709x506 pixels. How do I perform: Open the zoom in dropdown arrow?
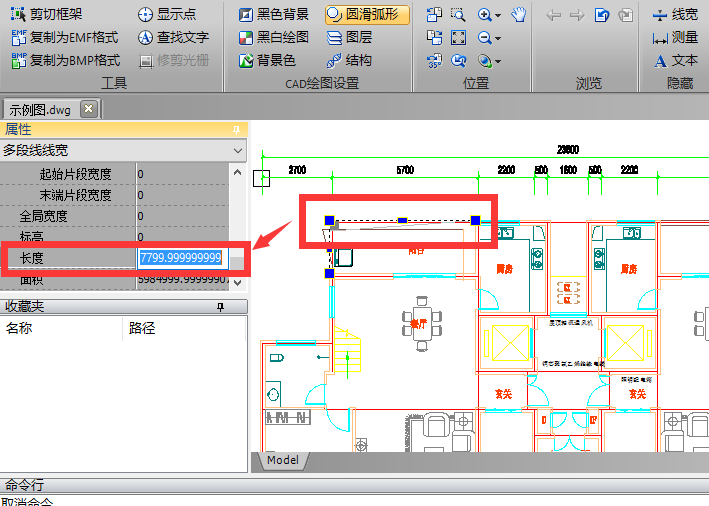click(498, 15)
